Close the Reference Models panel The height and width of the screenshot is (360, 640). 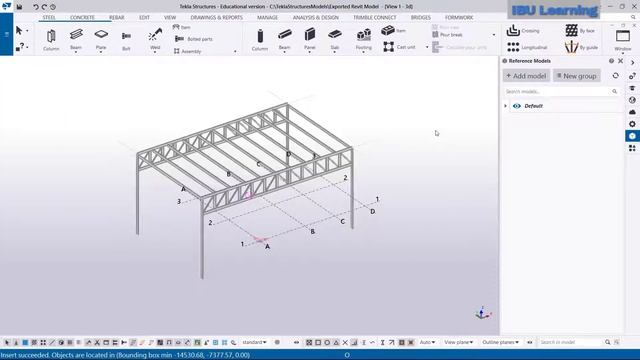pos(620,61)
